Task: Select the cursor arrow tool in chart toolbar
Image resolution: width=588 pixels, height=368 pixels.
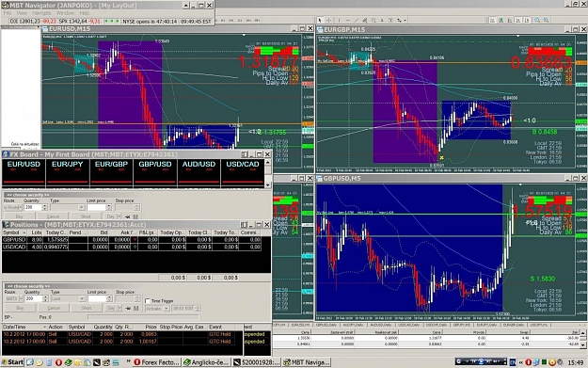Action: tap(320, 21)
